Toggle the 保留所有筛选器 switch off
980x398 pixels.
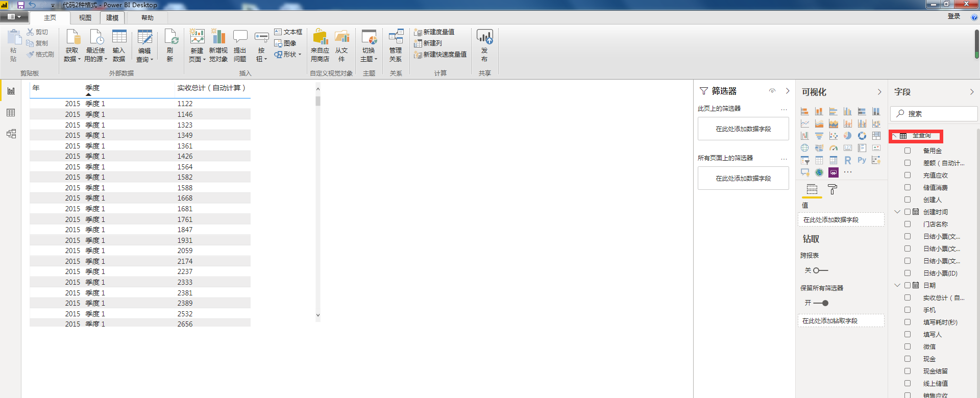[x=821, y=303]
